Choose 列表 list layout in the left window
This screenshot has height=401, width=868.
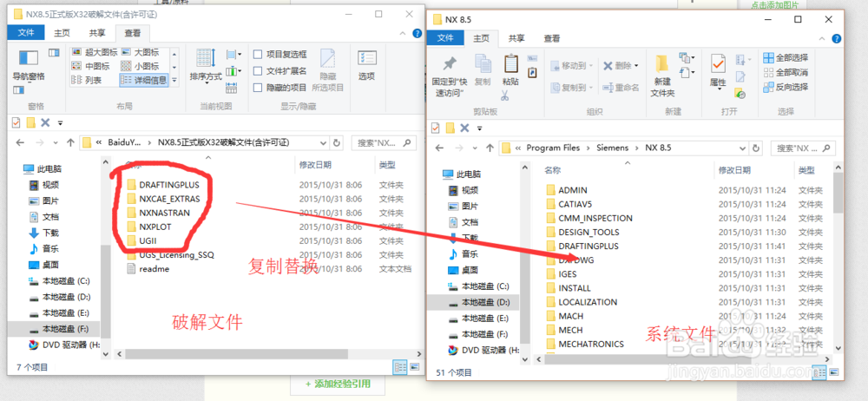tap(88, 81)
